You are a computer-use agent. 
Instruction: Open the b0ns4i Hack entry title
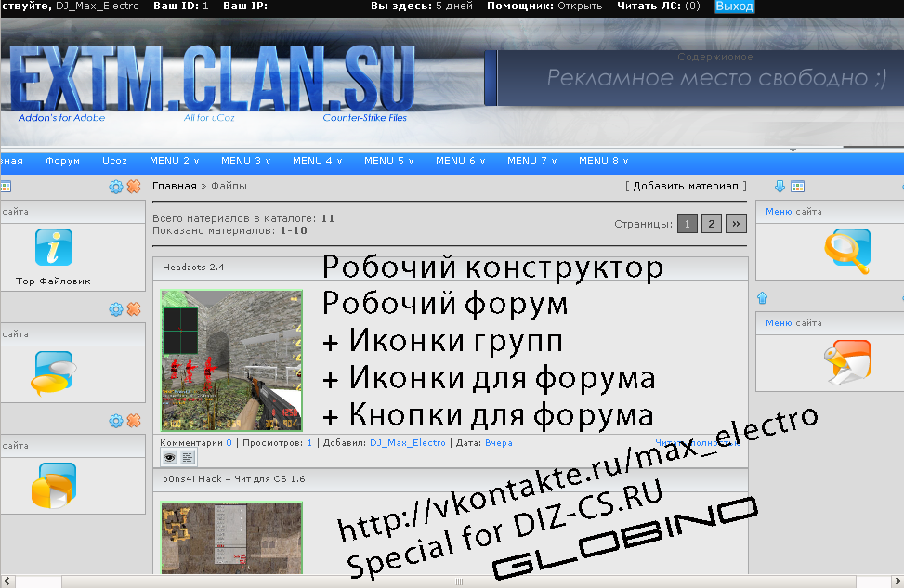[234, 478]
